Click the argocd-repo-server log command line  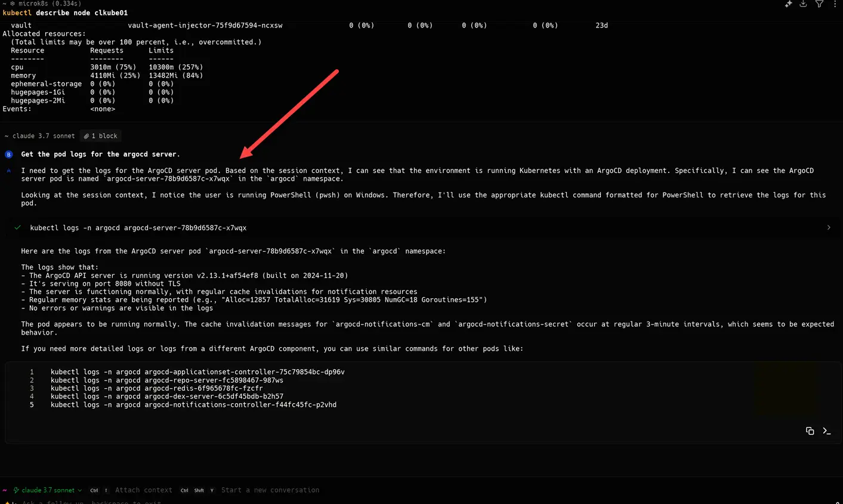(167, 381)
